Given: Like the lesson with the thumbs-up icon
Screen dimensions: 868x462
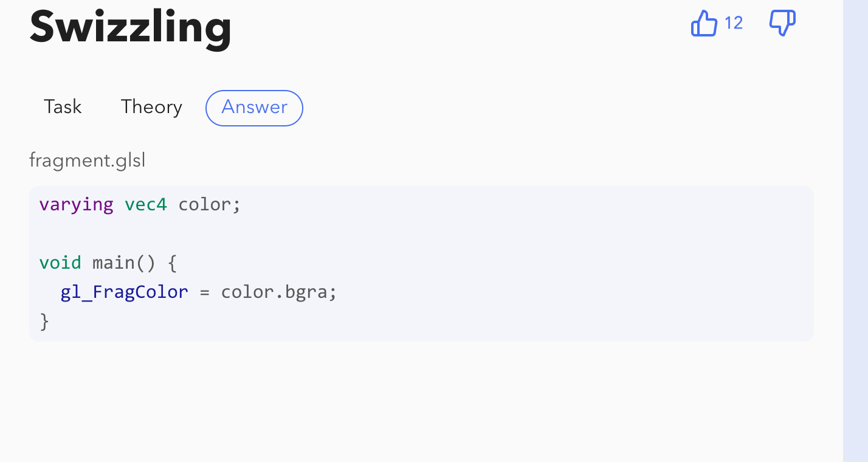Looking at the screenshot, I should (704, 24).
